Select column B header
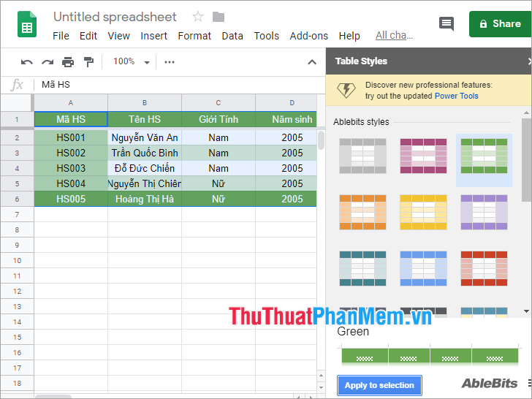Image resolution: width=532 pixels, height=399 pixels. tap(145, 103)
